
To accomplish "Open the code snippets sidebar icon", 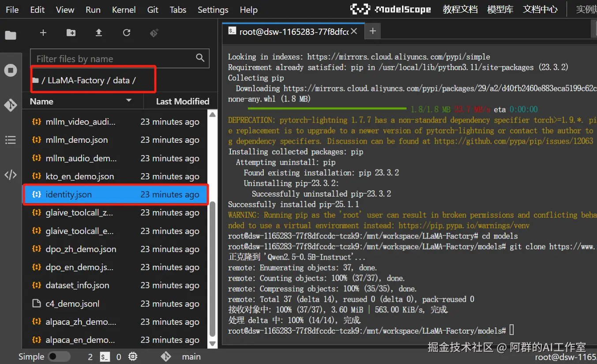I will (x=11, y=175).
